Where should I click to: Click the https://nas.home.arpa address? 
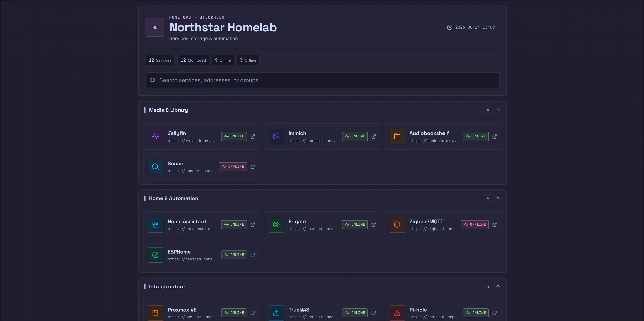click(x=312, y=317)
